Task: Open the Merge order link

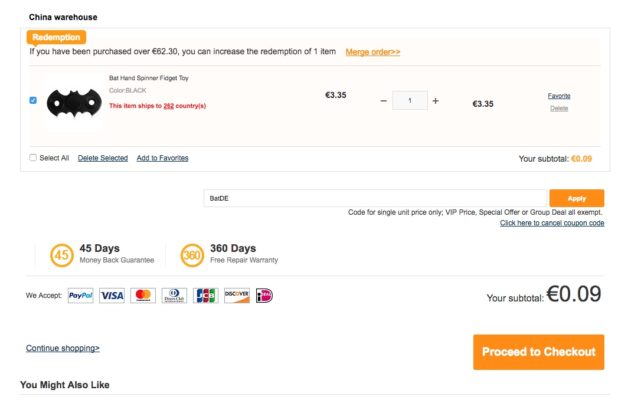Action: [373, 52]
